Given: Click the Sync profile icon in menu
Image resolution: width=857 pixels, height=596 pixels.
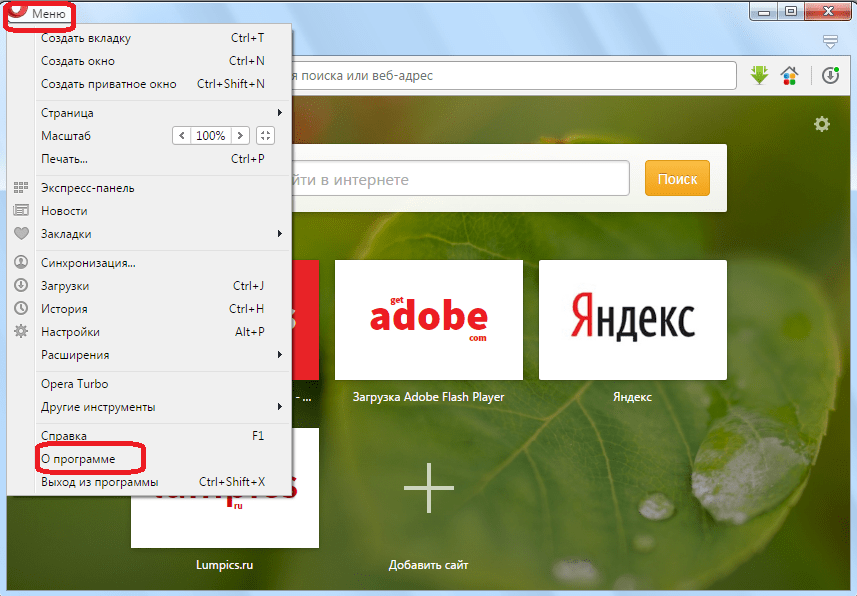Looking at the screenshot, I should [x=21, y=263].
